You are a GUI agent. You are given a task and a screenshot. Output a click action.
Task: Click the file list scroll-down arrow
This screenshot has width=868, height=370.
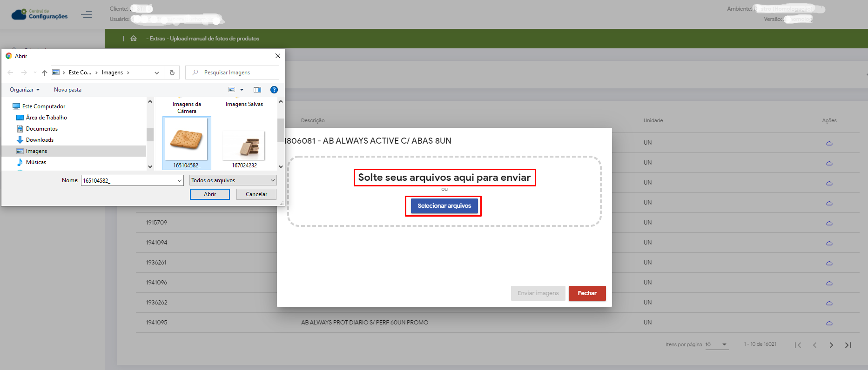[281, 166]
